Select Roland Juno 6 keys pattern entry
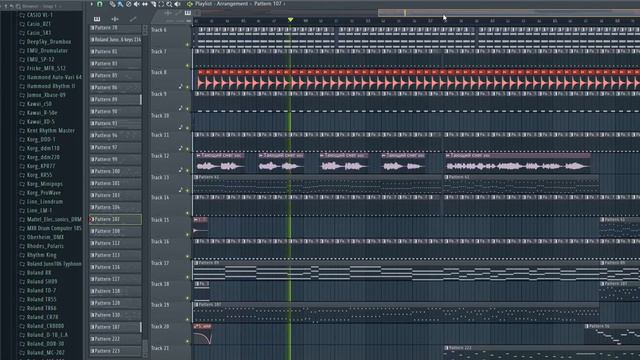Viewport: 640px width, 360px height. pos(116,40)
